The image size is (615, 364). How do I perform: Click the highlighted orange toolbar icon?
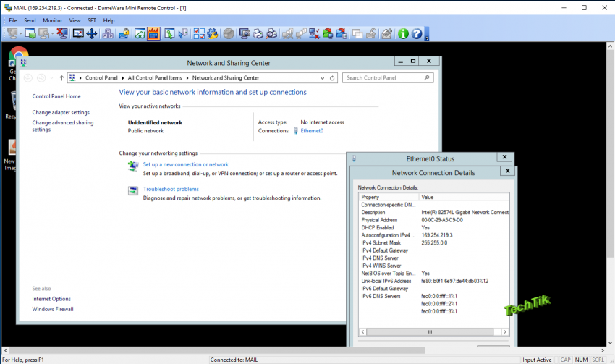click(153, 34)
